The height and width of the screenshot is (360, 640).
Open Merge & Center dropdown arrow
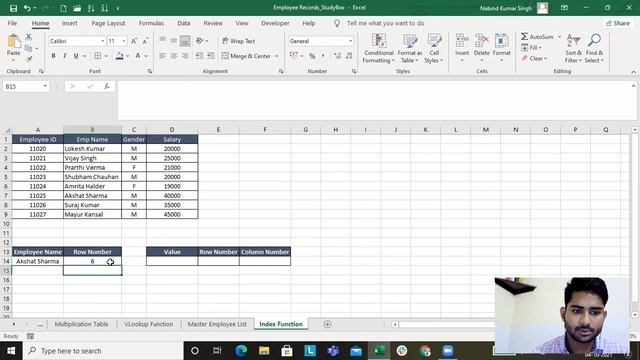coord(277,56)
